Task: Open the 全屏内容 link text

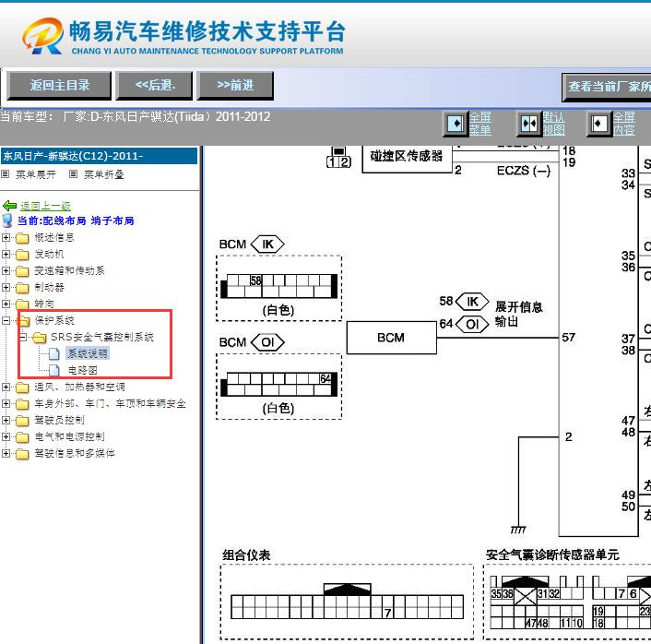Action: pyautogui.click(x=624, y=124)
